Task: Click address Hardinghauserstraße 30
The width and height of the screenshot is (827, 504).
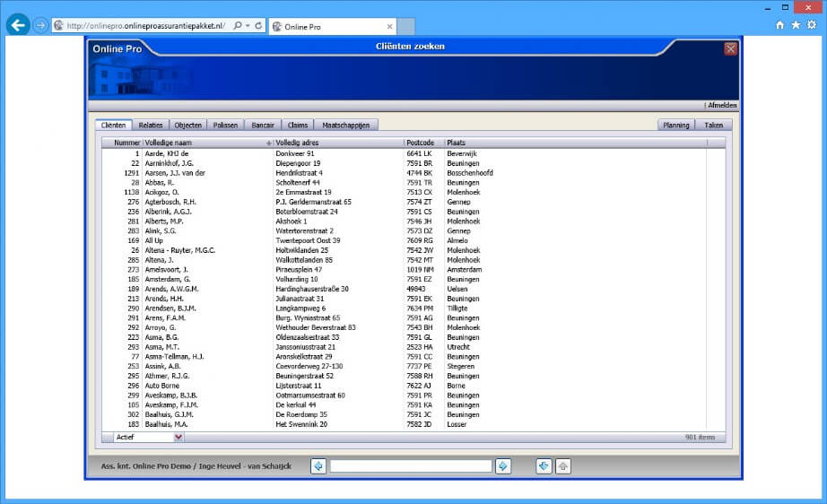Action: pyautogui.click(x=312, y=289)
